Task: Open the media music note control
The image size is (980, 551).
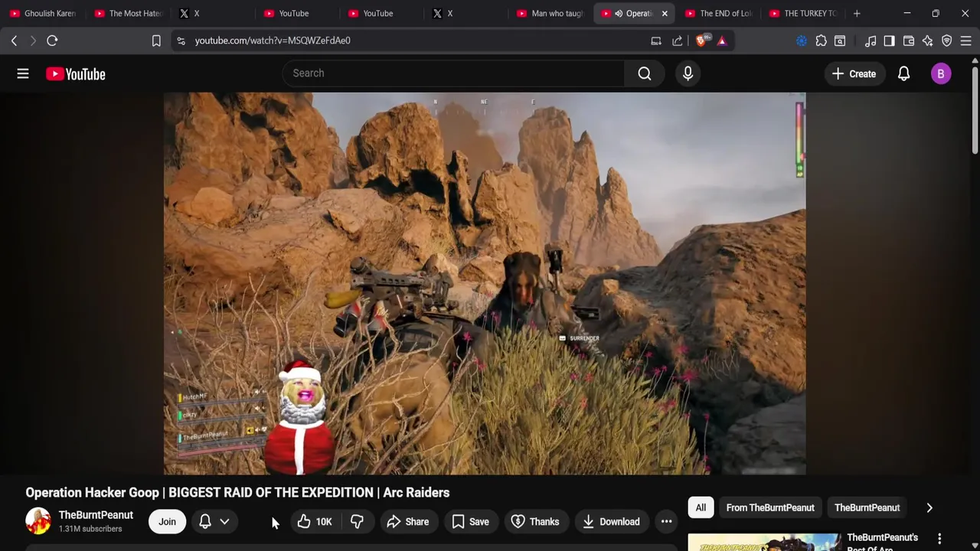Action: click(x=871, y=41)
